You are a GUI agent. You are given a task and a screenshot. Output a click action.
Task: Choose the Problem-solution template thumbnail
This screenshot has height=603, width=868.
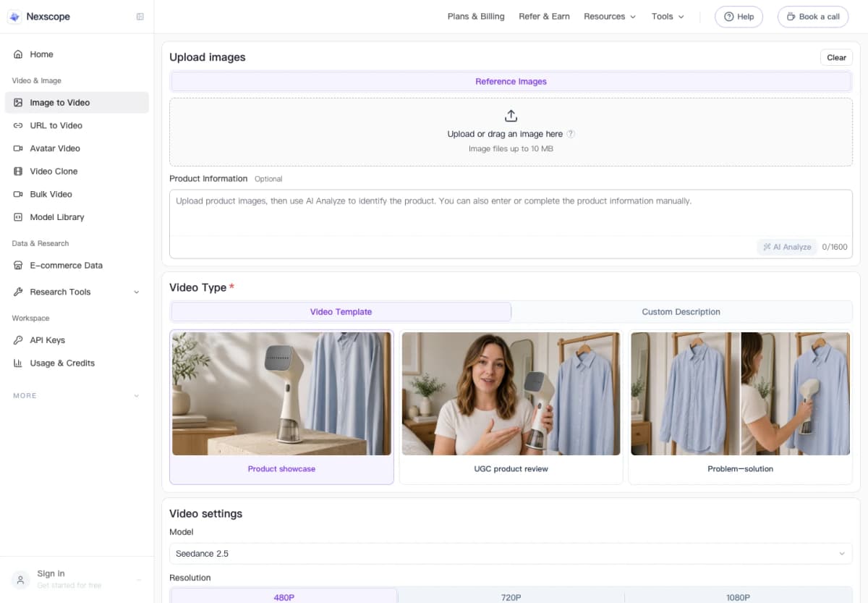(740, 394)
